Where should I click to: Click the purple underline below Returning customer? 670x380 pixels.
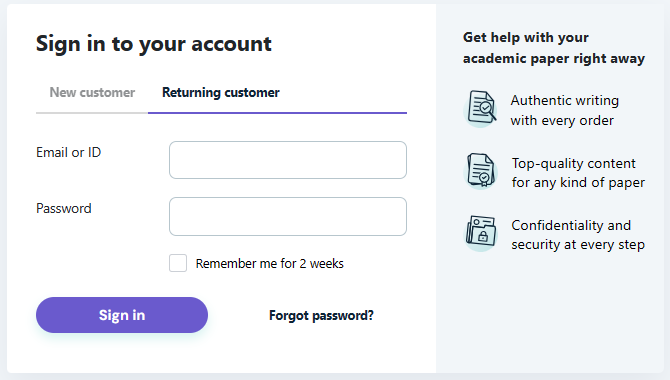(x=277, y=113)
